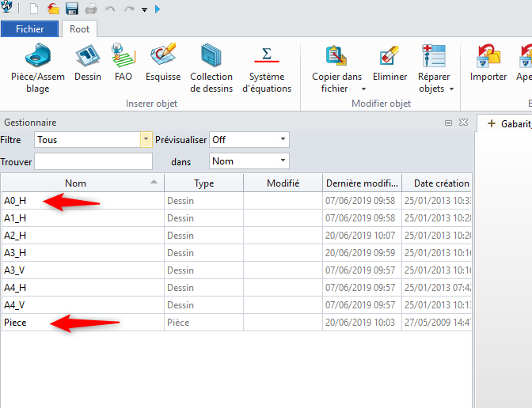532x408 pixels.
Task: Click the 27/05/2009 creation date cell
Action: 437,323
